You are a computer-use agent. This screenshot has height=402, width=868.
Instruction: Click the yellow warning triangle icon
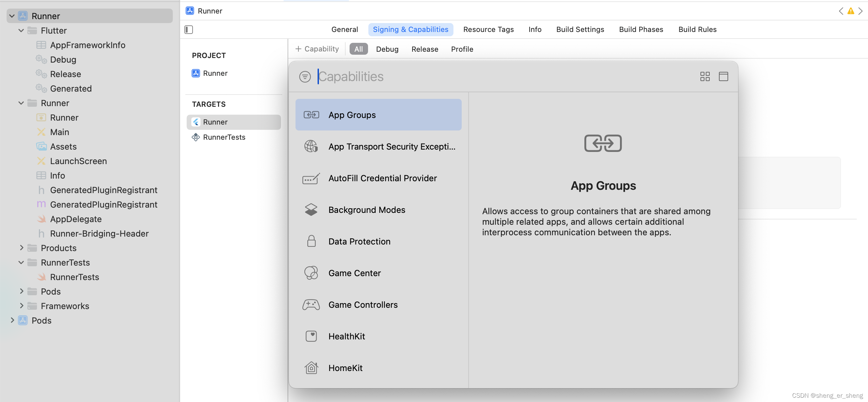[851, 11]
